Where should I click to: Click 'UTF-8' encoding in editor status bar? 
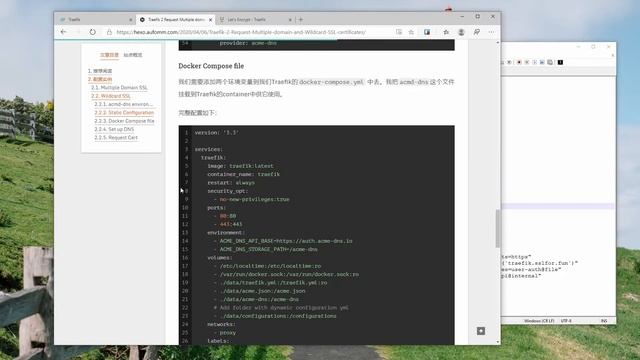[x=566, y=321]
